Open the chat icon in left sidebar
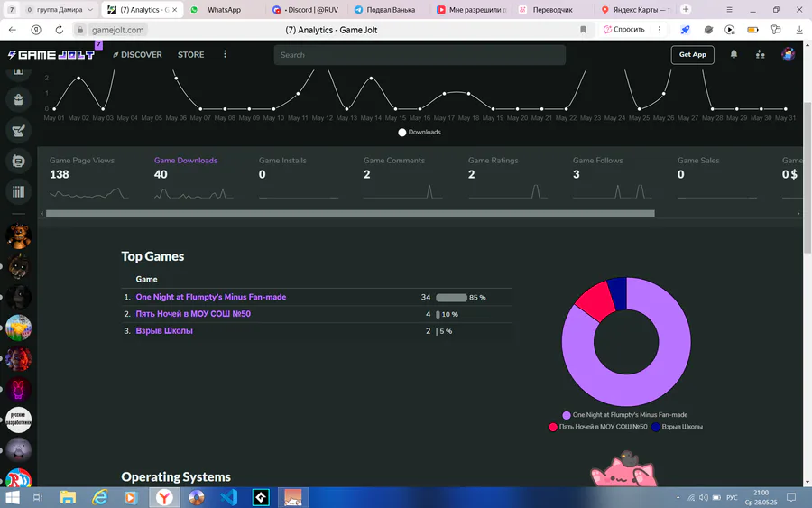This screenshot has width=812, height=508. coord(19,161)
